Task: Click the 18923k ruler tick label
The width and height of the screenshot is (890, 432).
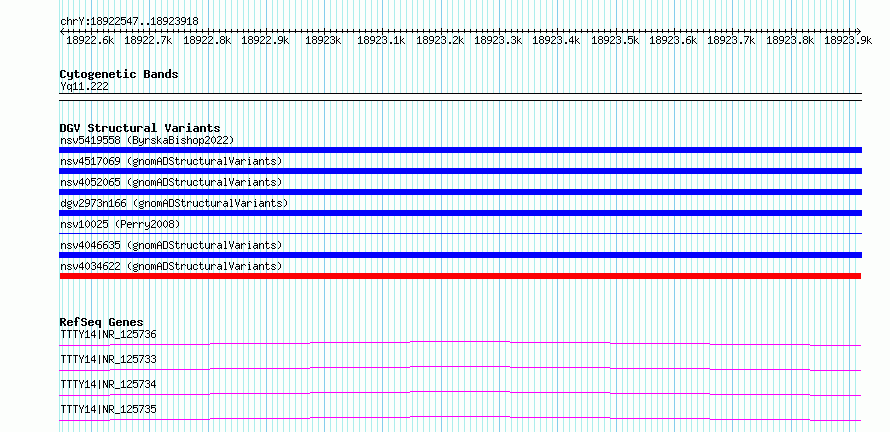Action: tap(324, 40)
